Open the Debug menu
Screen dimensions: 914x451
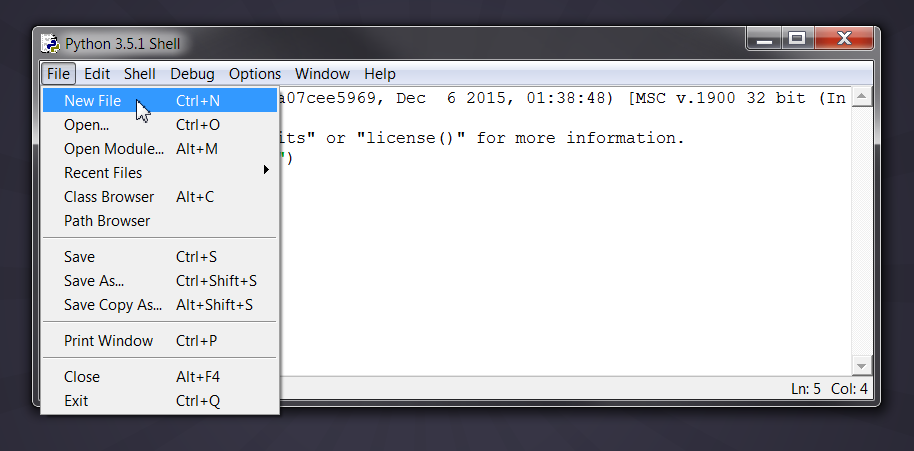192,74
